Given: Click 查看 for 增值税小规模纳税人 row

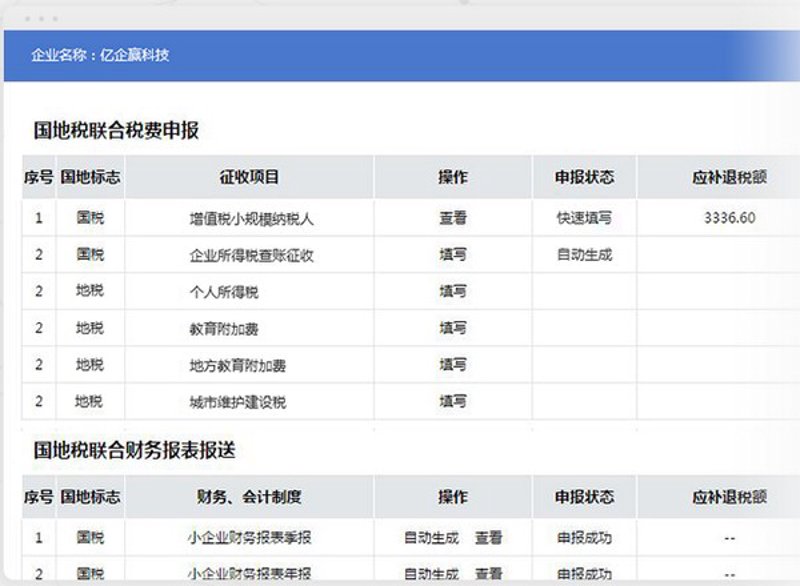Looking at the screenshot, I should point(453,218).
